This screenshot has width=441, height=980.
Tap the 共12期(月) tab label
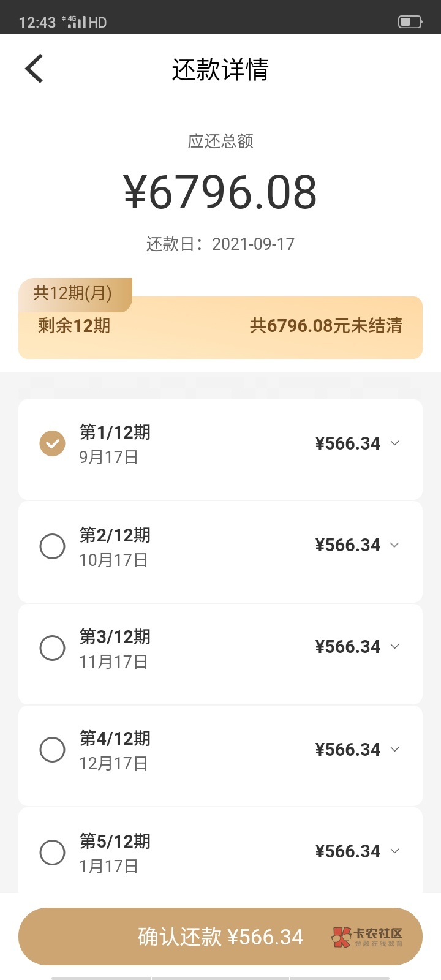click(x=73, y=293)
